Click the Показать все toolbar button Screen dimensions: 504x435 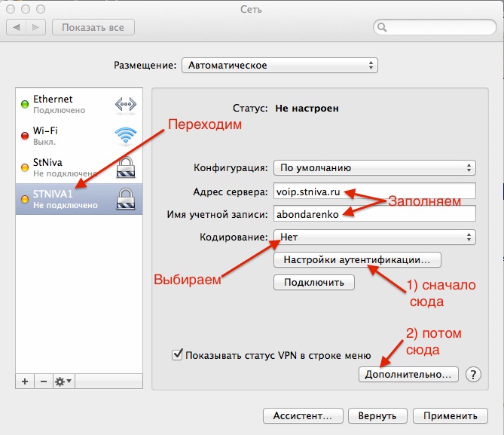93,27
